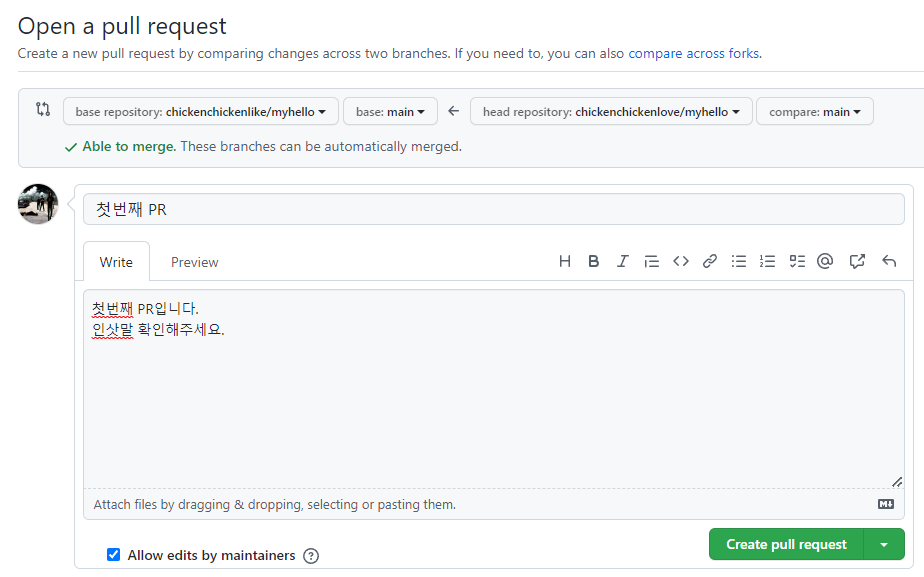
Task: Insert code formatting
Action: pyautogui.click(x=681, y=261)
